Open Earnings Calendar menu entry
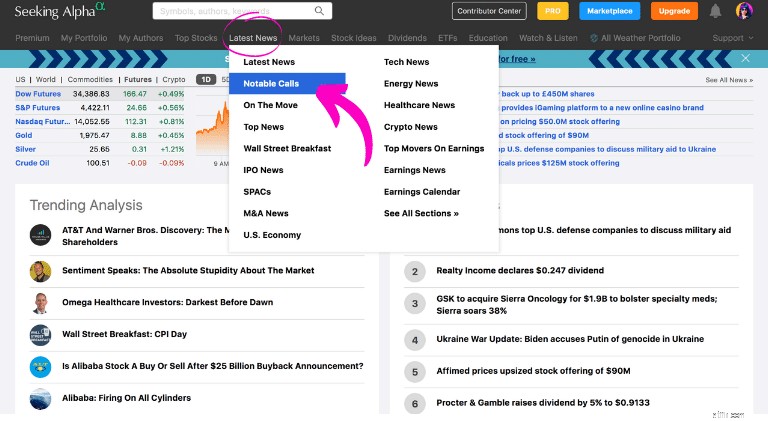768x421 pixels. tap(422, 191)
